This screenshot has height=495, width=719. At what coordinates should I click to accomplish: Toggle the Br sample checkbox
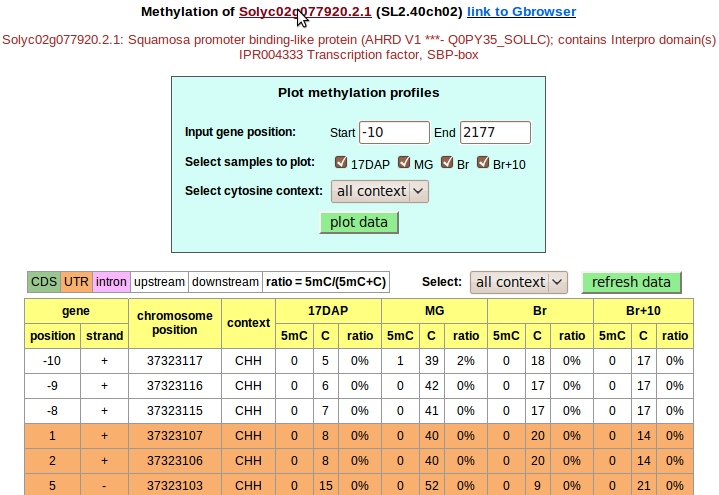click(447, 162)
